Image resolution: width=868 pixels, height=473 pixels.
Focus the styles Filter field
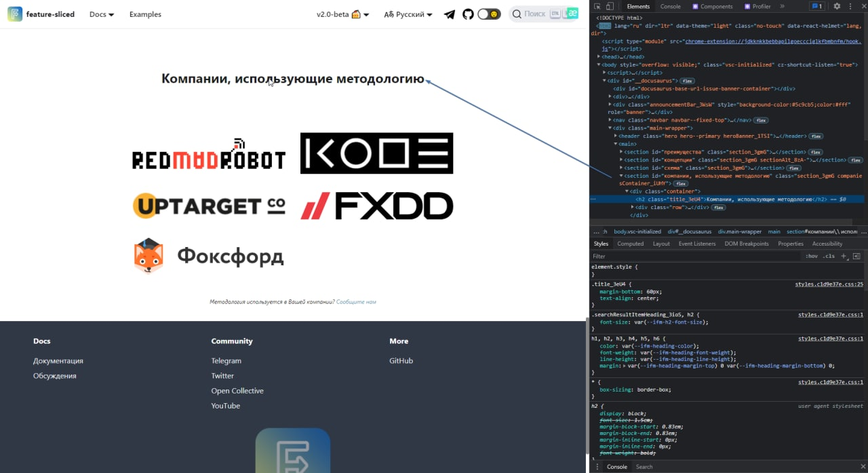click(695, 257)
